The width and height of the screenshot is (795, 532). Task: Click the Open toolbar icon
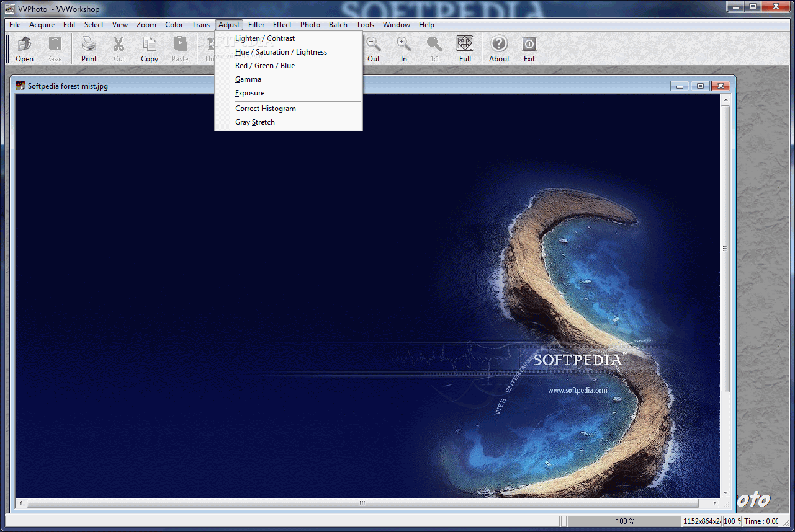tap(25, 49)
